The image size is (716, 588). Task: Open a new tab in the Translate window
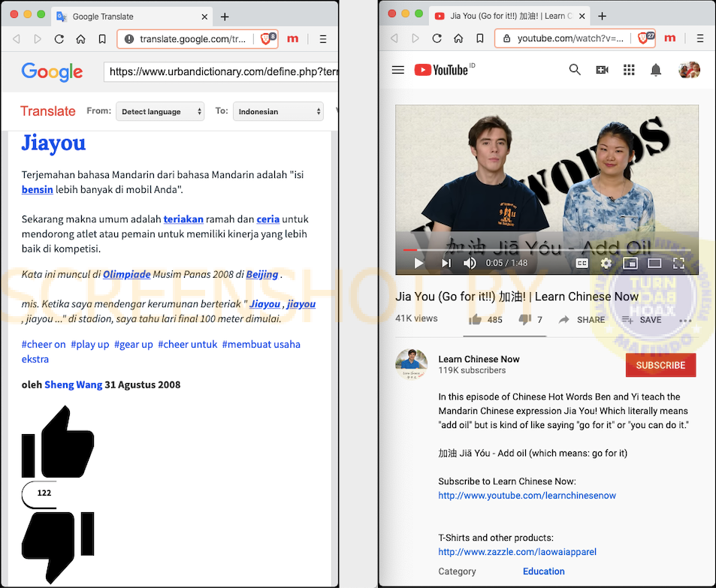(225, 17)
